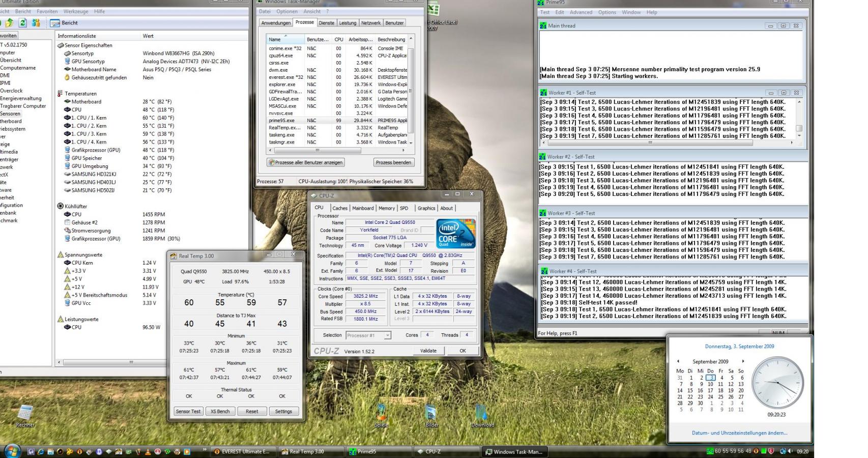Screen dimensions: 868x458
Task: Click the Intel Core 2 logo in CPU-Z
Action: (456, 234)
